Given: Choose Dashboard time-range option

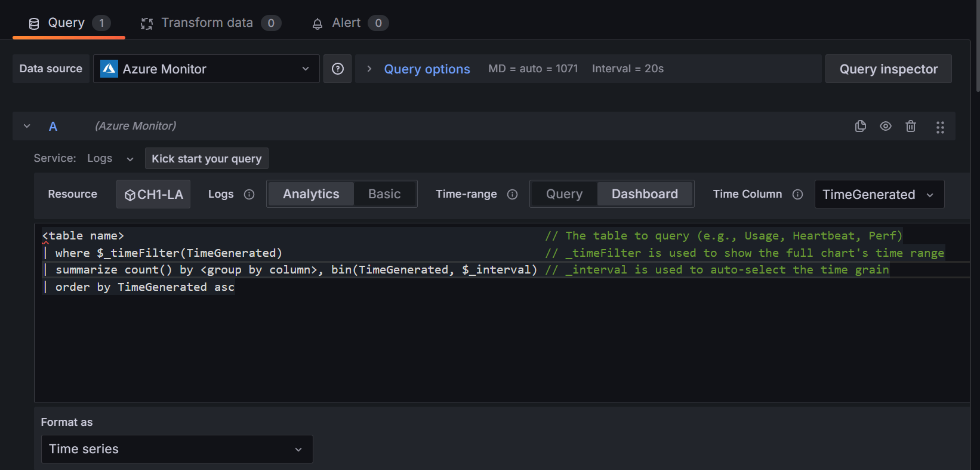Looking at the screenshot, I should [644, 194].
